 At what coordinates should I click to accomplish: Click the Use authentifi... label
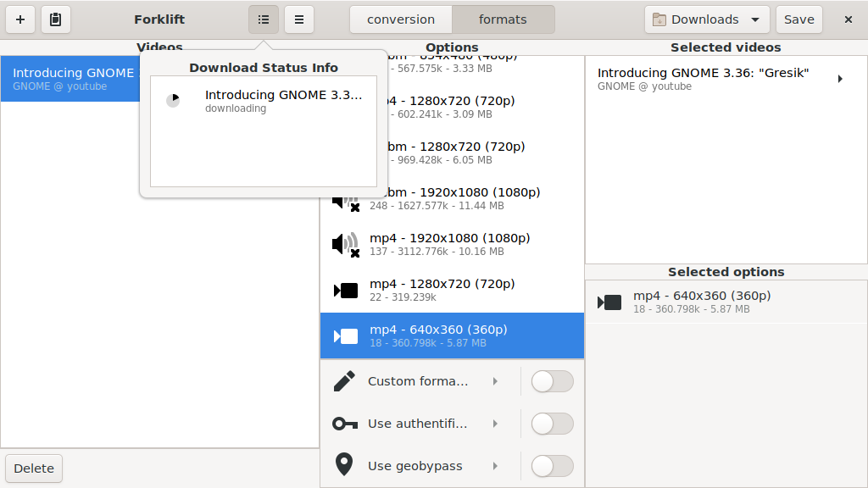point(417,424)
